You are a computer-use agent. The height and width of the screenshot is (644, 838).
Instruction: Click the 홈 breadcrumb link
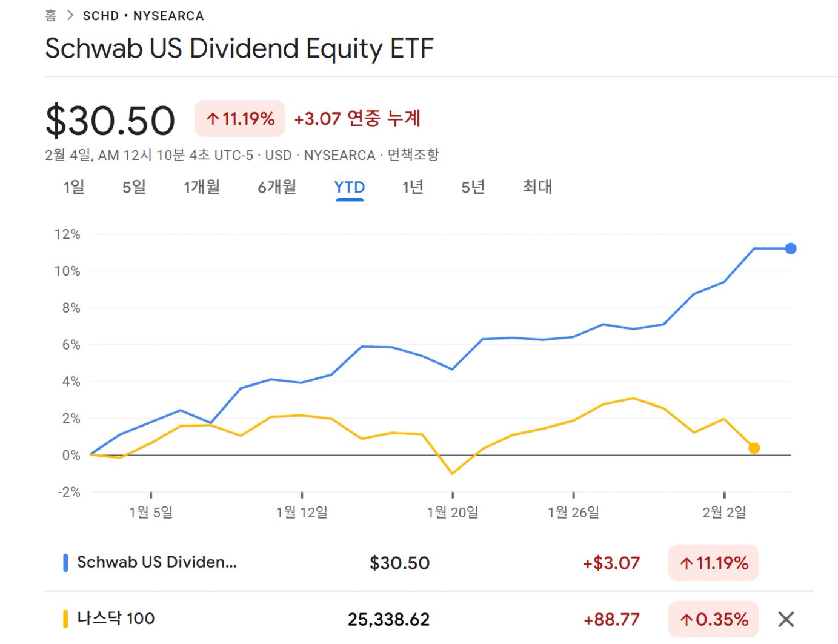51,16
